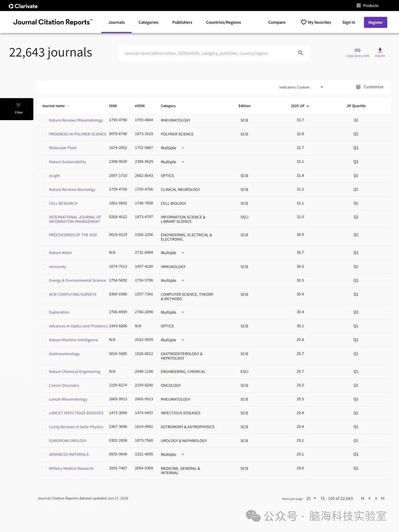
Task: Go to next page arrow
Action: point(376,498)
